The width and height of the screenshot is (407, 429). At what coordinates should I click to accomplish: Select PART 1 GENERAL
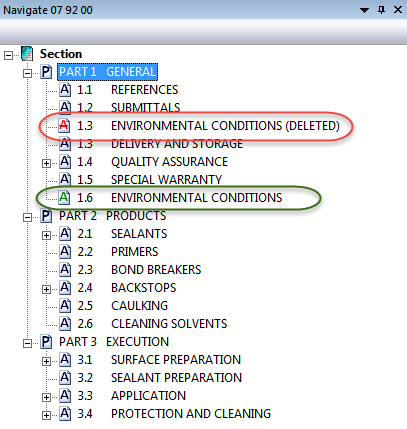pos(107,72)
